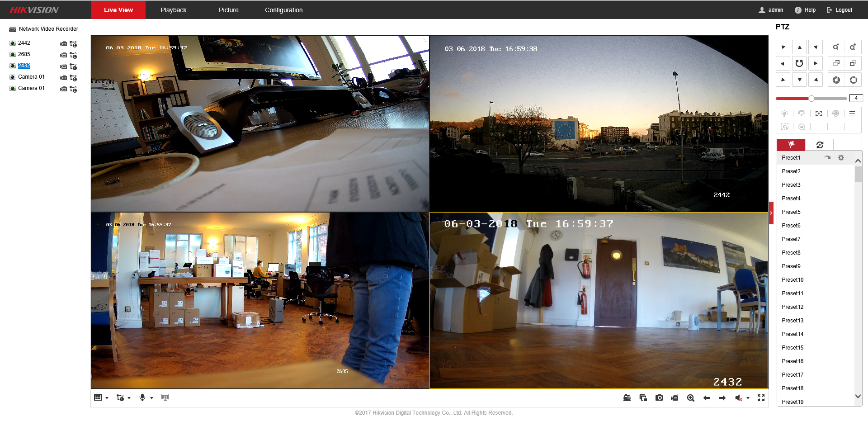Open the window division layout dropdown

(x=107, y=398)
